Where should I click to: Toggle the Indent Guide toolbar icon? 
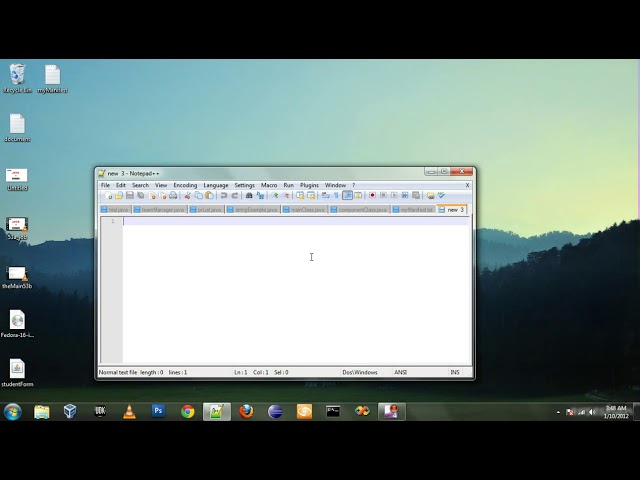(347, 196)
